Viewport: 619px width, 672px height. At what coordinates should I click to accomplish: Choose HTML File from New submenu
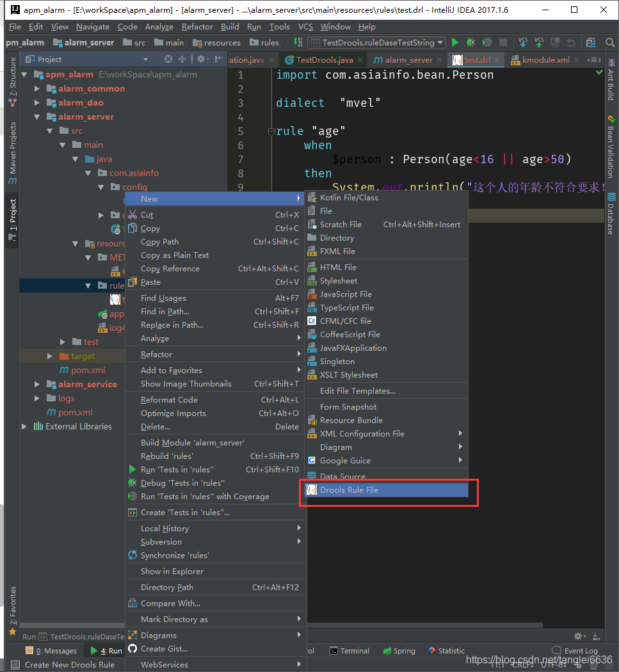point(386,267)
